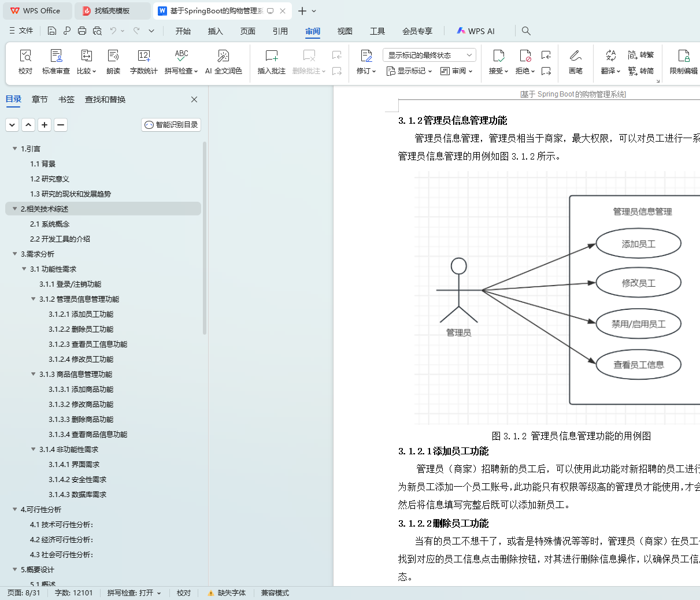Collapse the 3.需求分析 outline section
The image size is (700, 600).
click(x=15, y=254)
